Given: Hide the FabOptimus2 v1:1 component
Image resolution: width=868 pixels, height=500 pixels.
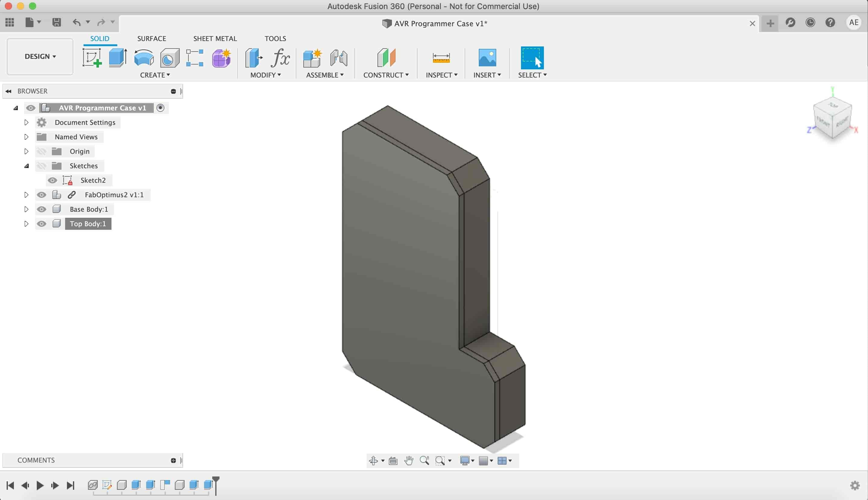Looking at the screenshot, I should (42, 195).
